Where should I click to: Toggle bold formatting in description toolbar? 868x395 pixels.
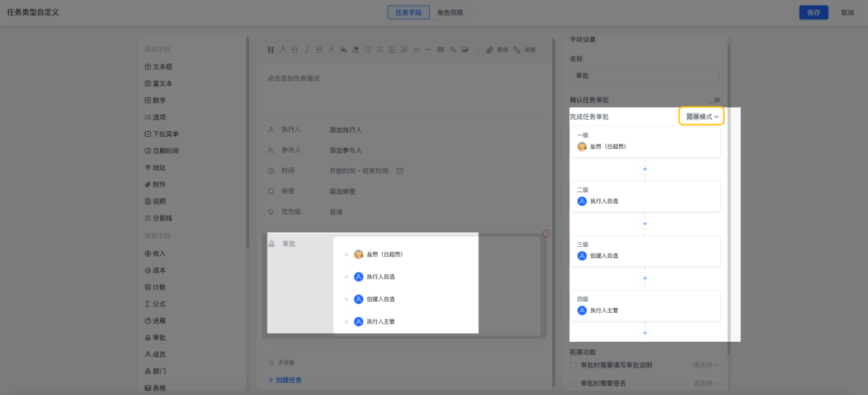[294, 49]
